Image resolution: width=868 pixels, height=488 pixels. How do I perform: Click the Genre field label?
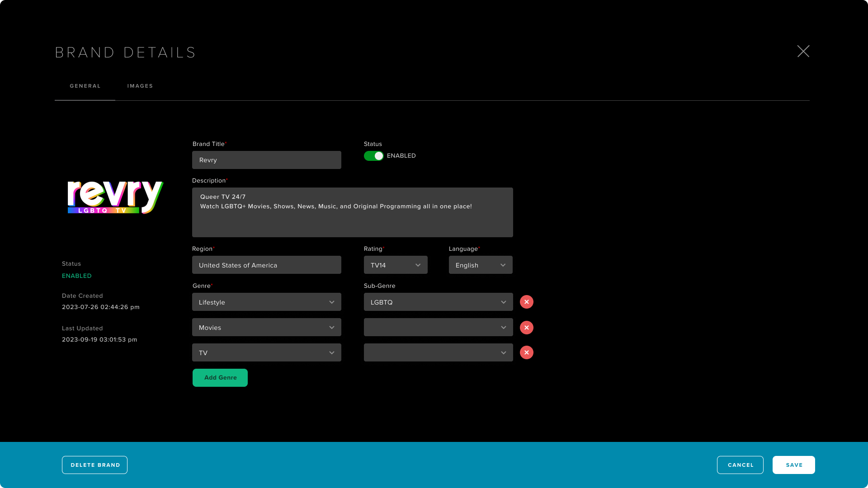point(202,286)
